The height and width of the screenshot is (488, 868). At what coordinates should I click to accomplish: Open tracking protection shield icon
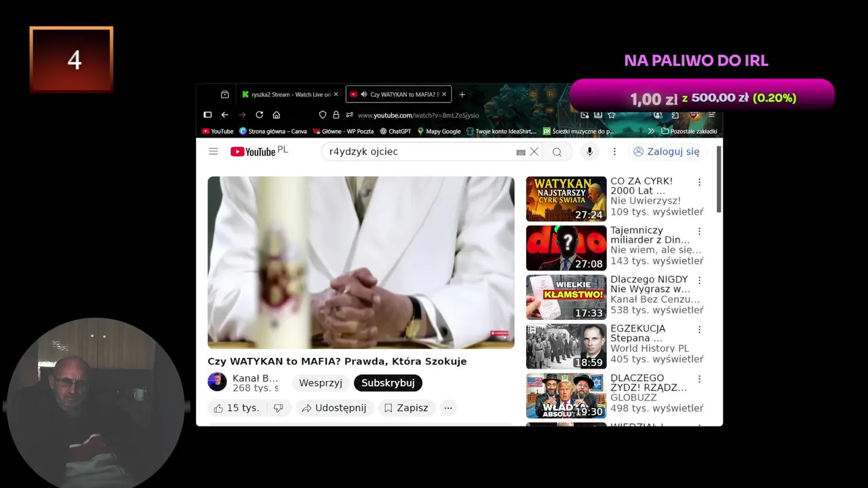323,115
